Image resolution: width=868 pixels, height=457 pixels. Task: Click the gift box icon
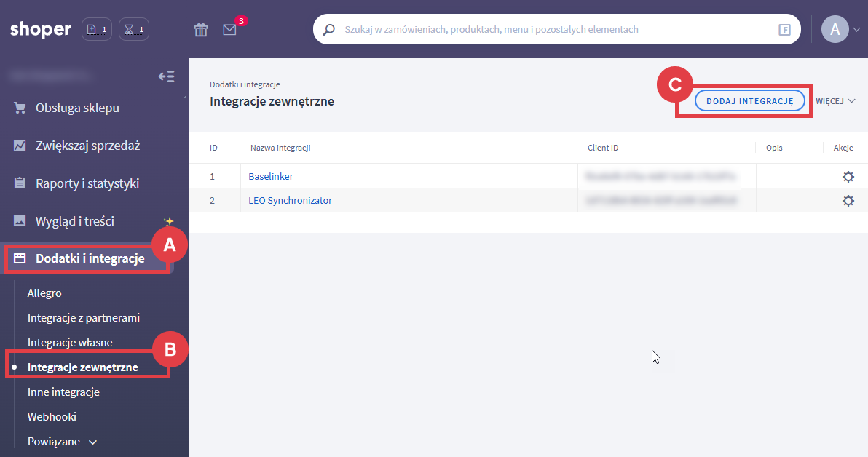201,30
